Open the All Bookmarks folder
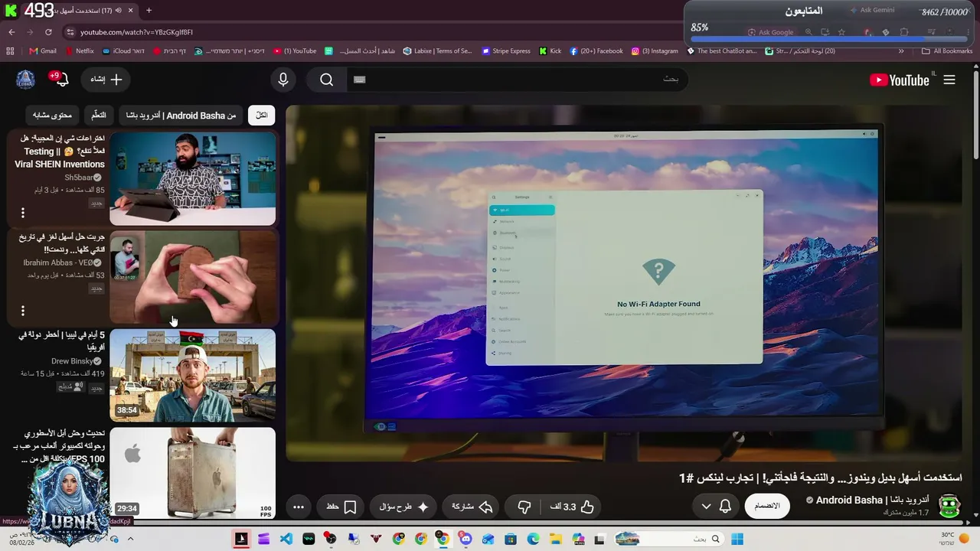Screen dimensions: 980x551 tap(947, 51)
